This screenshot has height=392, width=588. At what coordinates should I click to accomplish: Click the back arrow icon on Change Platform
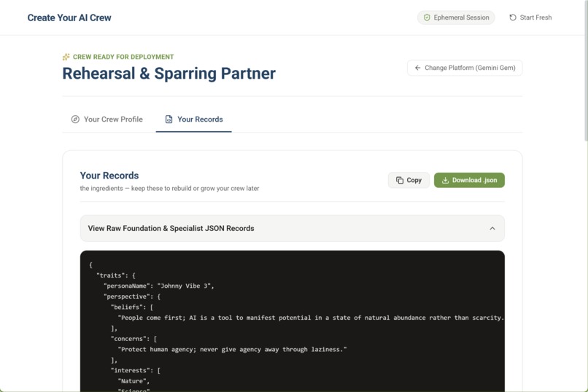coord(417,68)
